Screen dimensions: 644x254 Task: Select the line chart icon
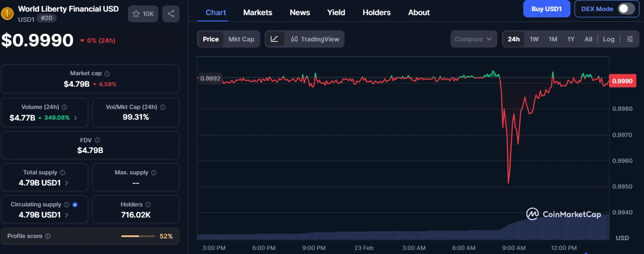coord(275,39)
